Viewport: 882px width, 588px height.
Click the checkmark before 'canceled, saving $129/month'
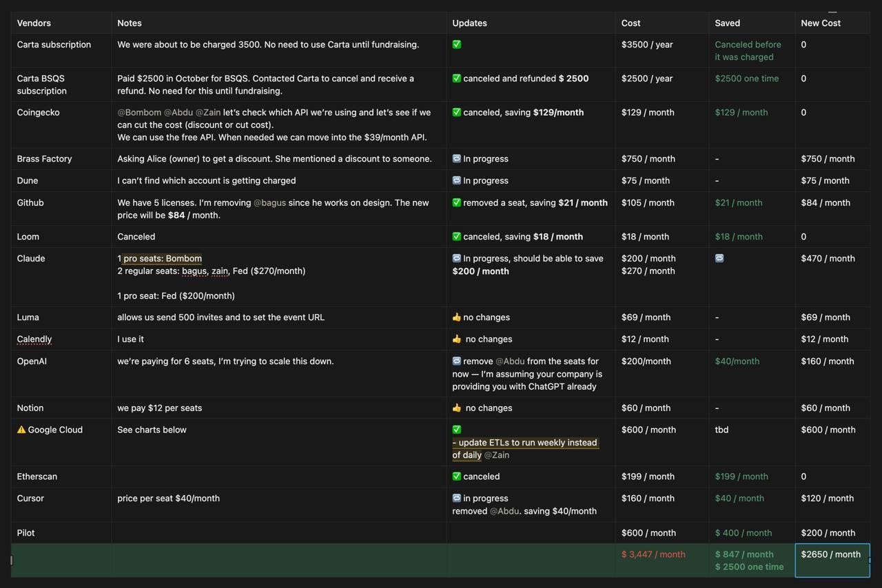pyautogui.click(x=456, y=112)
